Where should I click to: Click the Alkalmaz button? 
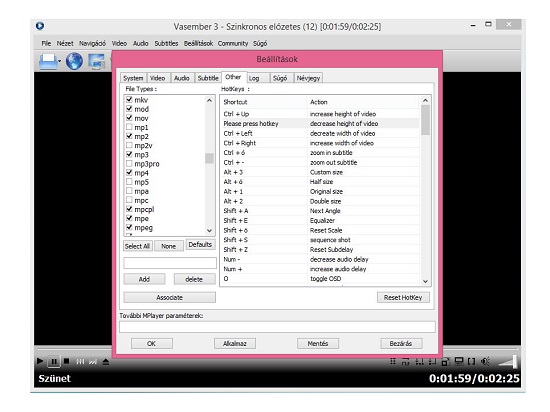[235, 343]
